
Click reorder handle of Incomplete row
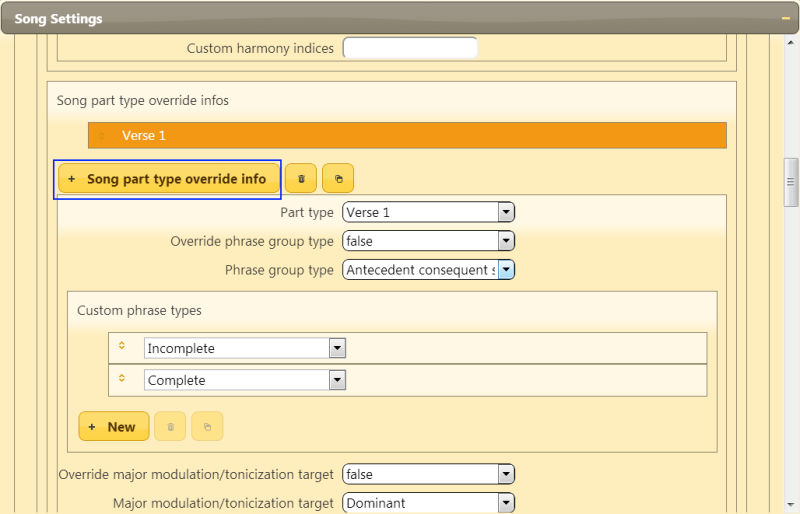pos(122,346)
